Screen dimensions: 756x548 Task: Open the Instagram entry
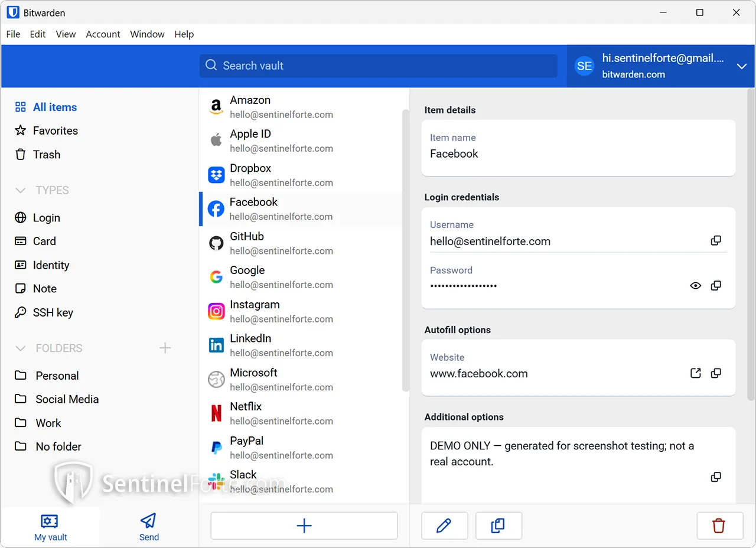click(x=301, y=311)
